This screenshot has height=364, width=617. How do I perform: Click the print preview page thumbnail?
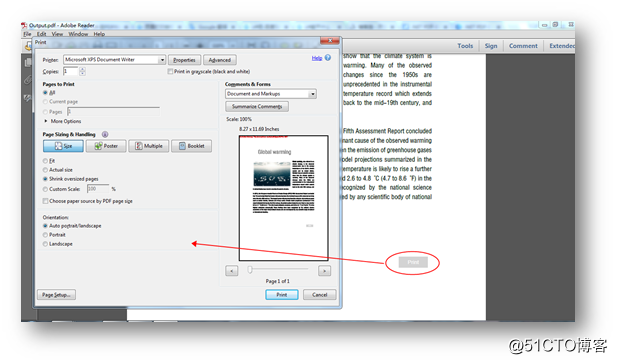coord(284,198)
